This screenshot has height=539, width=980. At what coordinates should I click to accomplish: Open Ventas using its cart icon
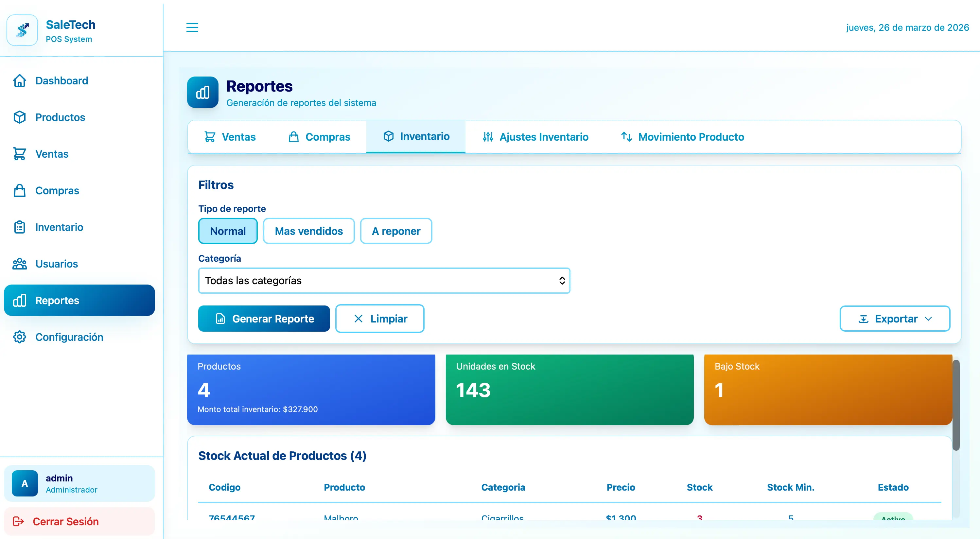[19, 154]
